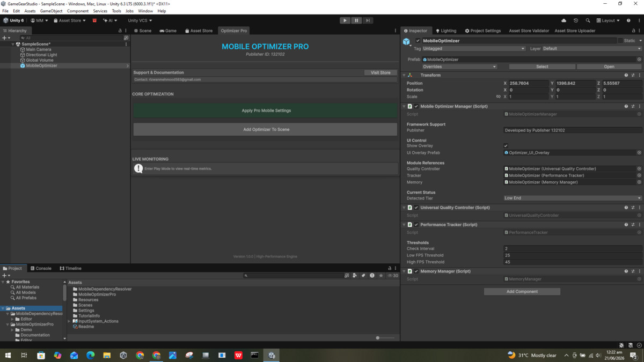Image resolution: width=644 pixels, height=362 pixels.
Task: Click the prefab Open button
Action: (609, 67)
